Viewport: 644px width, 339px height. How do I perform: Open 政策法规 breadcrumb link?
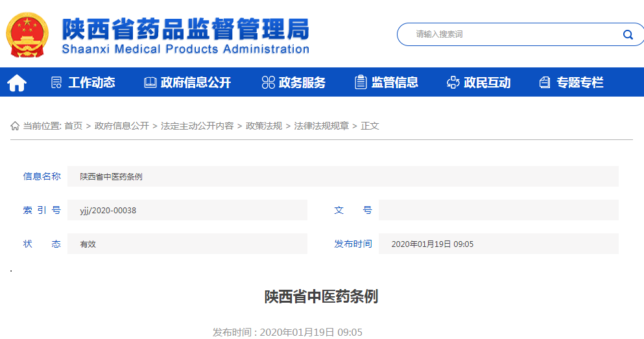point(264,126)
